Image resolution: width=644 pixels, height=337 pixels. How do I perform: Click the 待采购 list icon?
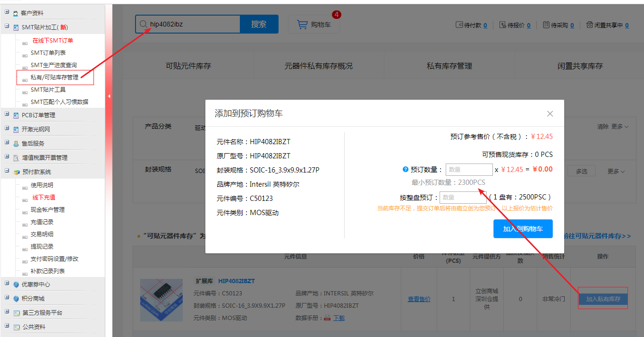click(x=546, y=25)
